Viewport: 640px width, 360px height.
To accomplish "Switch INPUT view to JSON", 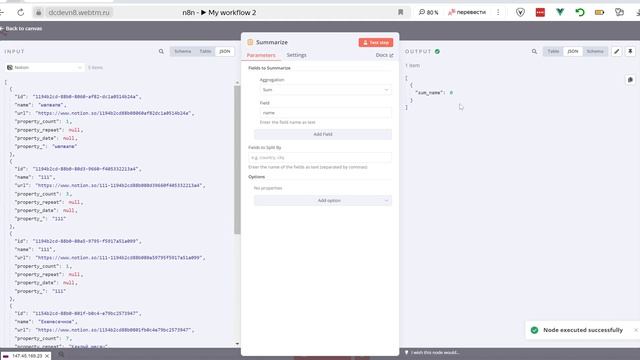I will 224,51.
